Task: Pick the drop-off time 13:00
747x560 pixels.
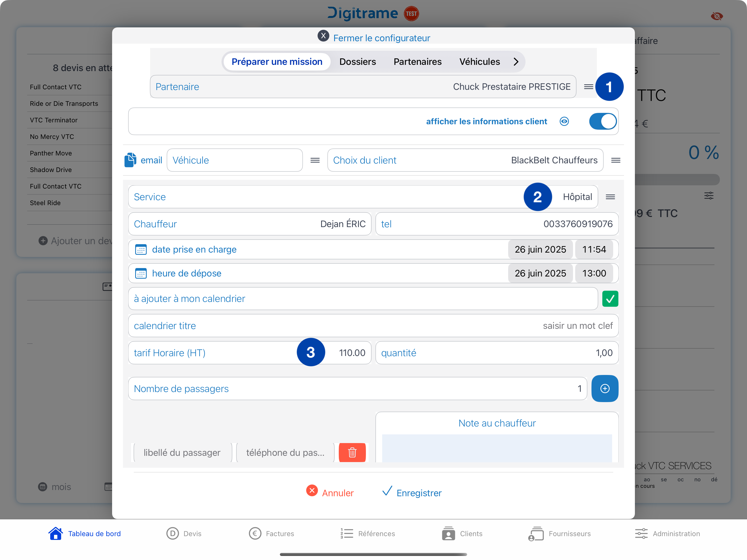Action: pyautogui.click(x=594, y=273)
